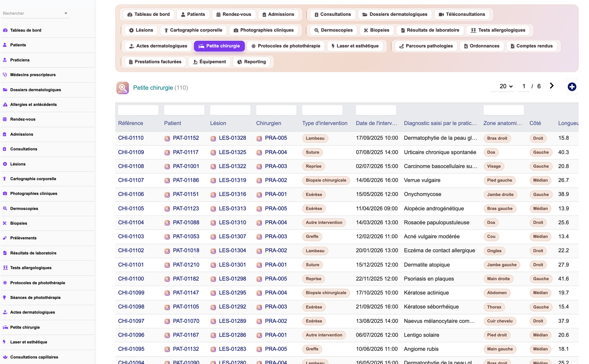Click the Côté column header
Screen dimensions: 589x364
(535, 123)
